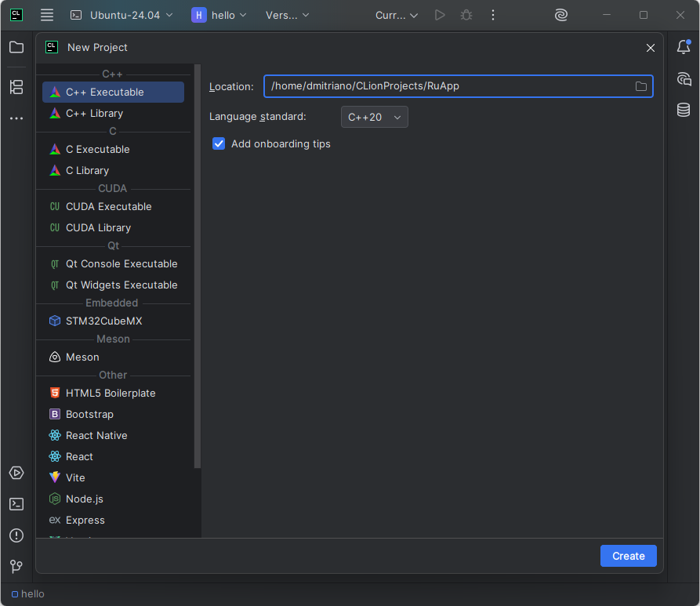The height and width of the screenshot is (606, 700).
Task: Open the More Actions vertical dots
Action: coord(493,15)
